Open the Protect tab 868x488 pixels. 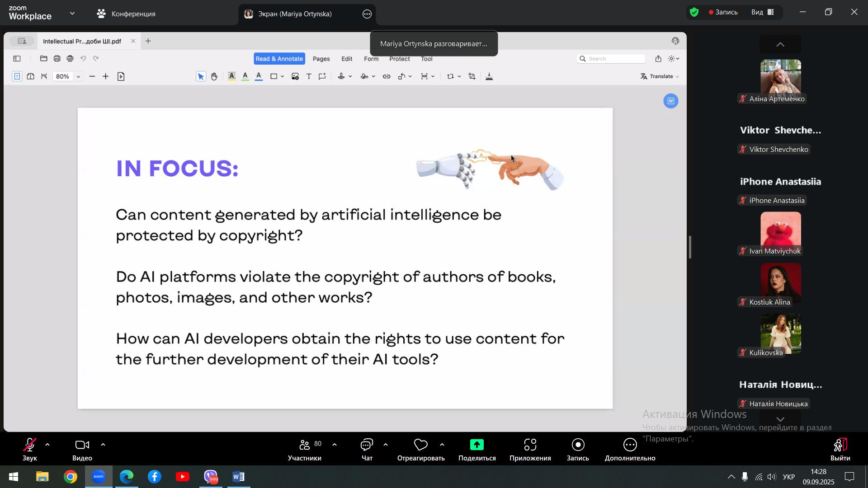point(400,59)
